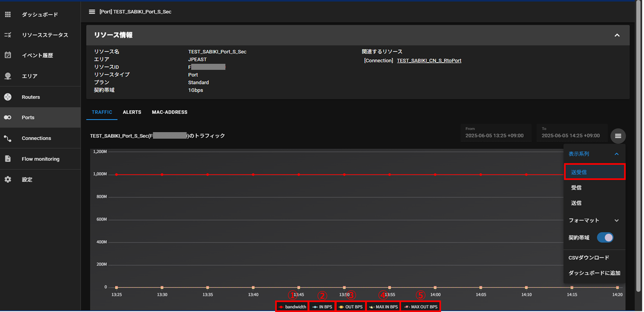Image resolution: width=644 pixels, height=312 pixels.
Task: Switch to the ALERTS tab
Action: click(132, 112)
